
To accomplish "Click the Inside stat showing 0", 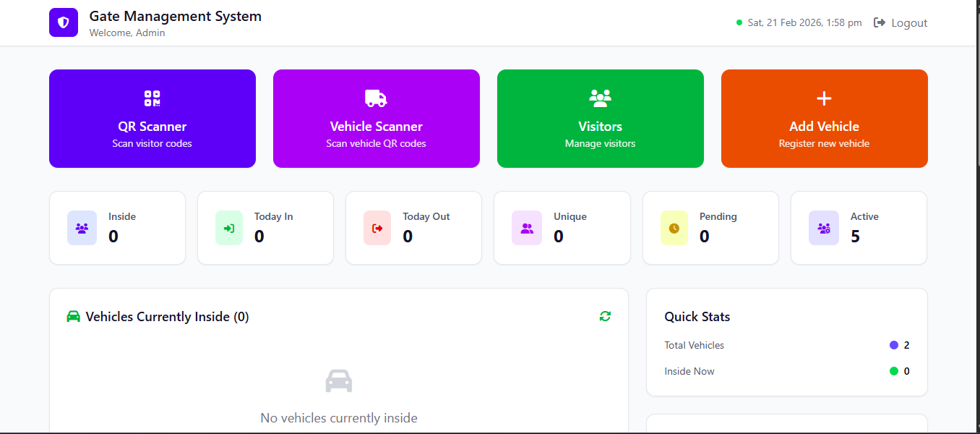I will pos(117,228).
